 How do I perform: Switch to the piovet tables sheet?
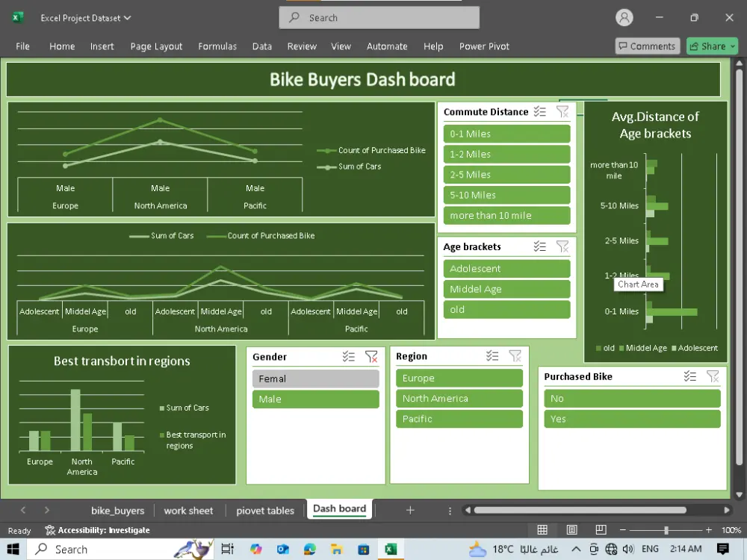point(265,511)
